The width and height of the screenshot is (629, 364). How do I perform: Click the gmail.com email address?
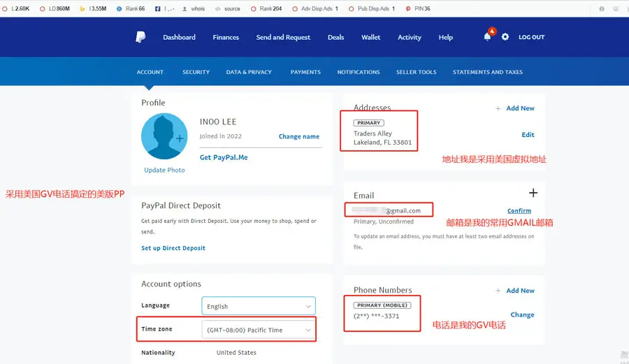point(386,210)
